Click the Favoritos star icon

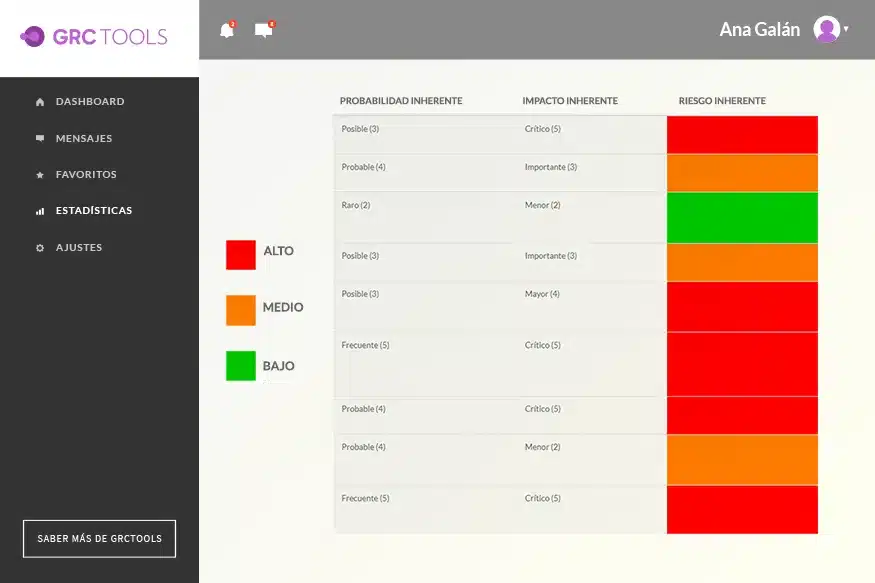(x=39, y=174)
